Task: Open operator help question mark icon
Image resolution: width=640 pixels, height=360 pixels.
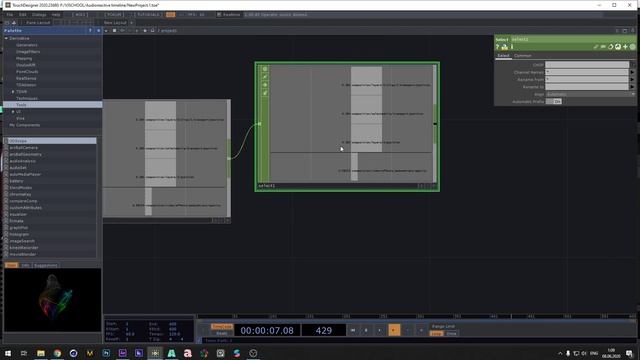Action: pyautogui.click(x=498, y=47)
